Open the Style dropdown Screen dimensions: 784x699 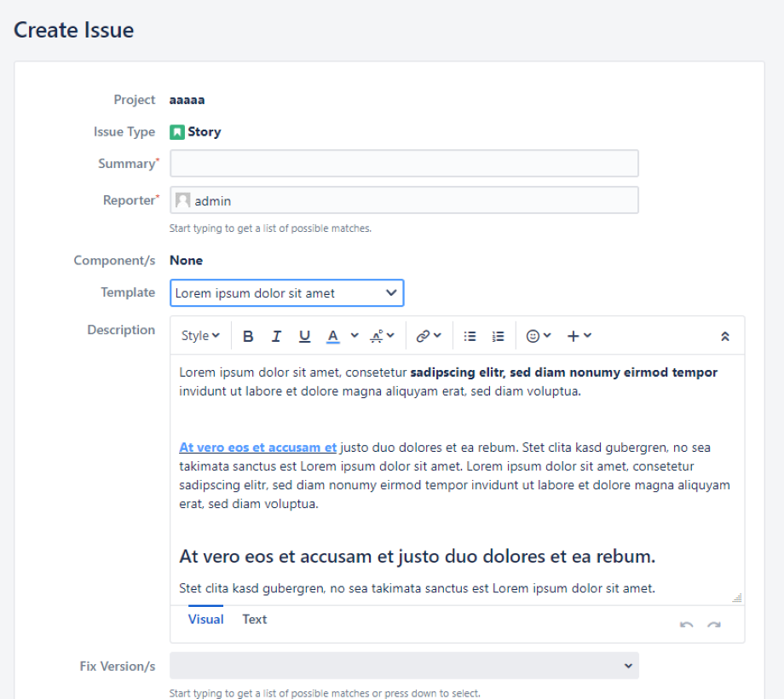pos(200,336)
